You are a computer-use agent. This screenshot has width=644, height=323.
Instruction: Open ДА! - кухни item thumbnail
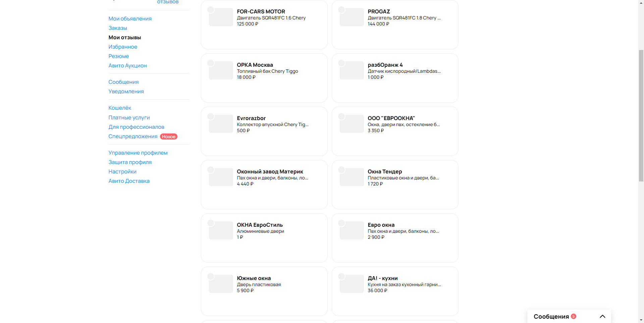(x=352, y=284)
